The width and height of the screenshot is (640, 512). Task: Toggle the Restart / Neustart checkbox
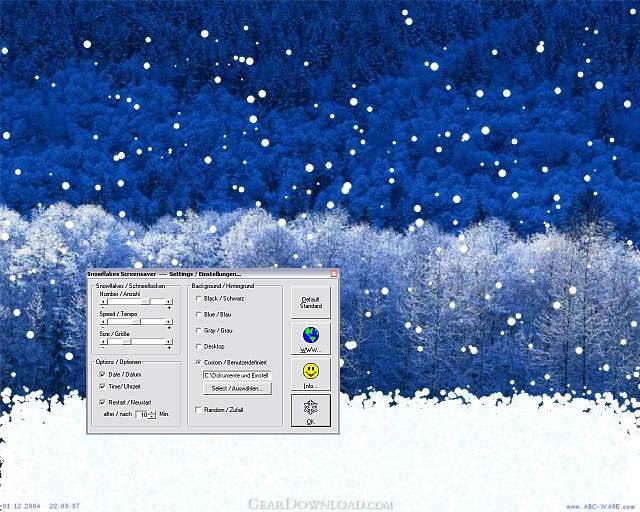tap(102, 402)
